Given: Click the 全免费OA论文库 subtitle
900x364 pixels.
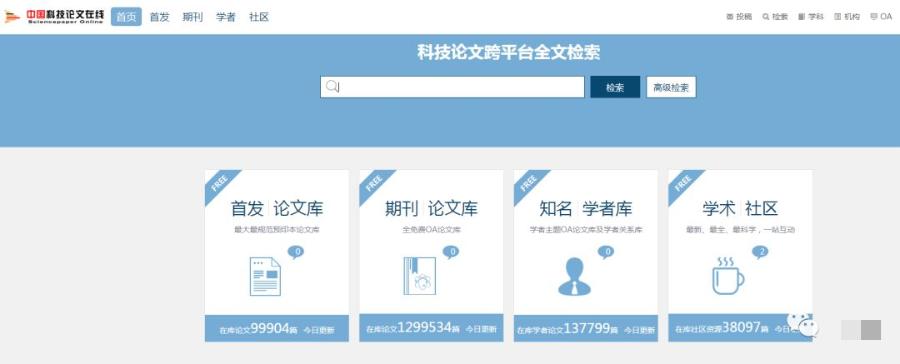Looking at the screenshot, I should tap(431, 230).
